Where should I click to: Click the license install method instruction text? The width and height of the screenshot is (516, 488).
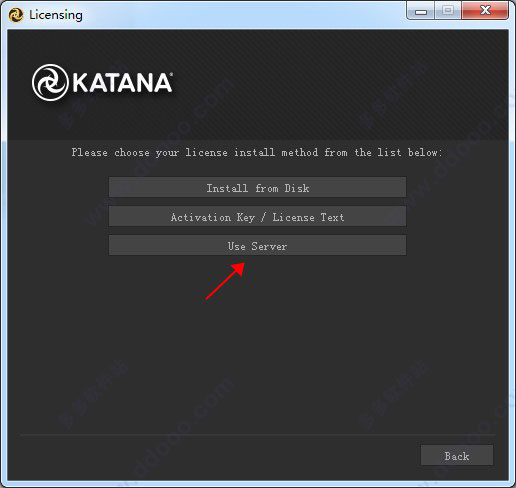[x=257, y=152]
